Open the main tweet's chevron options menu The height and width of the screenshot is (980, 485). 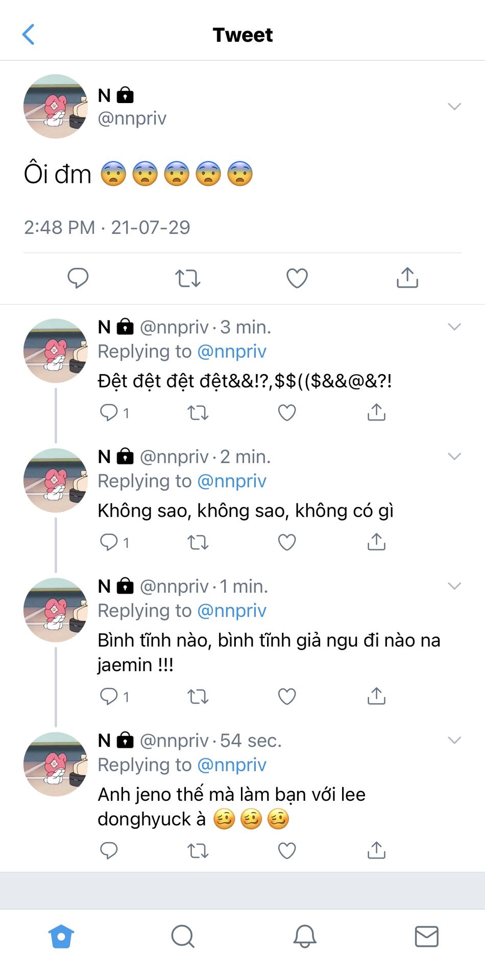point(454,106)
